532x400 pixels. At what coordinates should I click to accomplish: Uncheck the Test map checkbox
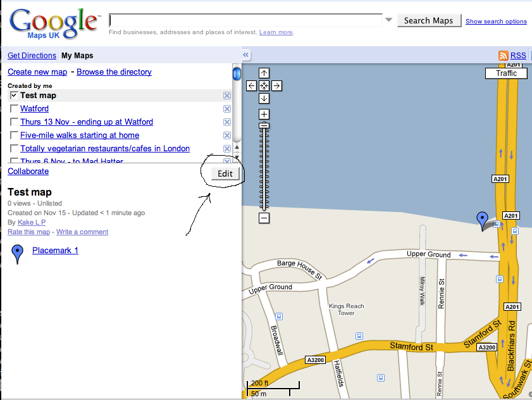tap(14, 96)
